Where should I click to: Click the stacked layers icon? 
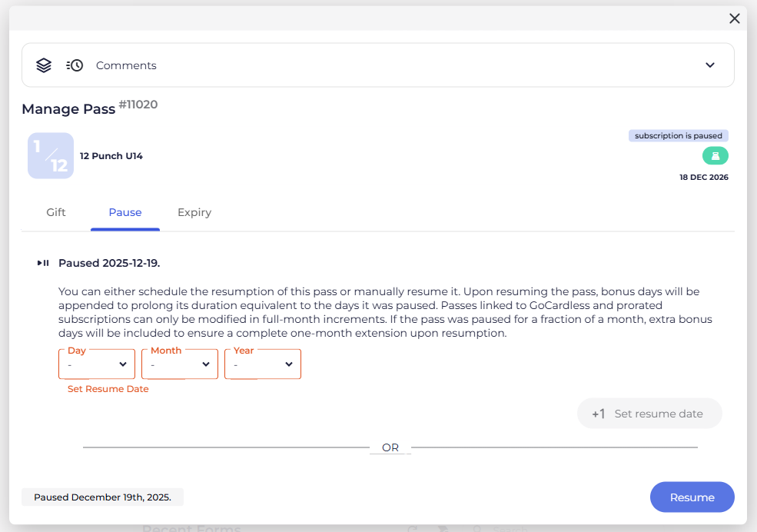pyautogui.click(x=44, y=65)
